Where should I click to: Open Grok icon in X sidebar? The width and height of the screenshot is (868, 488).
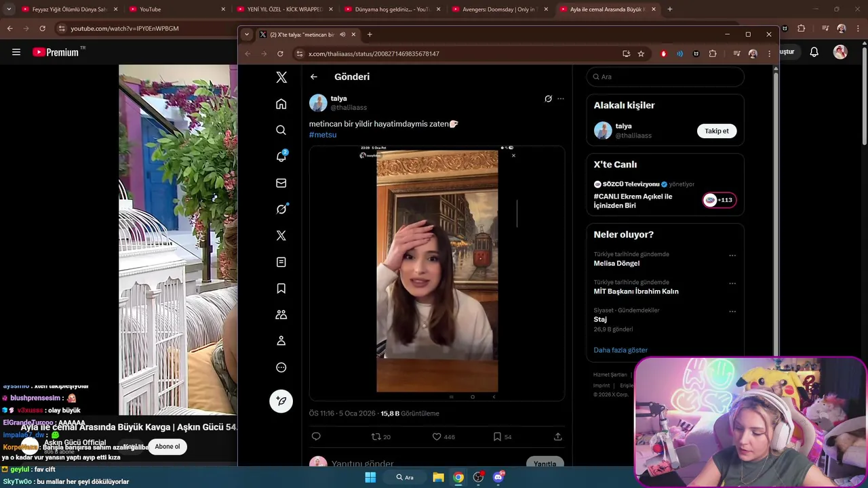[281, 209]
